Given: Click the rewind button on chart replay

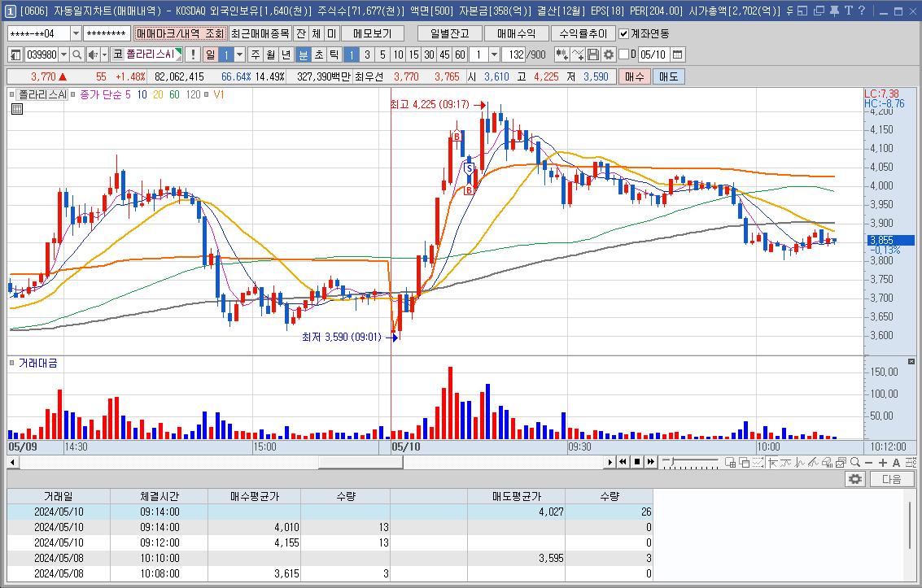Looking at the screenshot, I should click(x=622, y=462).
